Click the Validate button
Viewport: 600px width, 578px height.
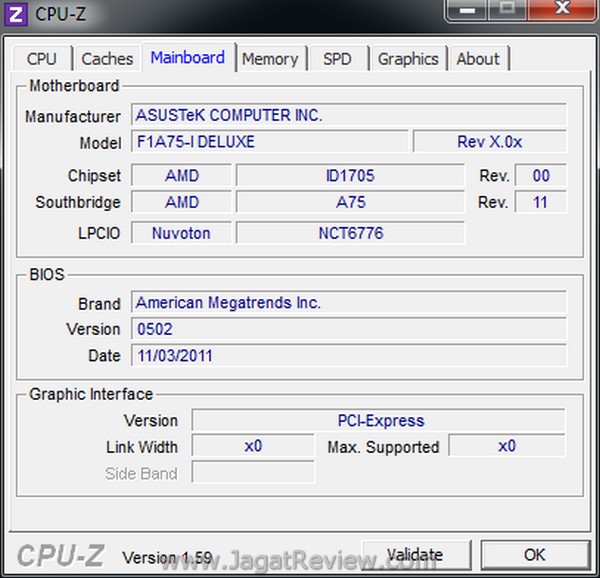pyautogui.click(x=416, y=555)
